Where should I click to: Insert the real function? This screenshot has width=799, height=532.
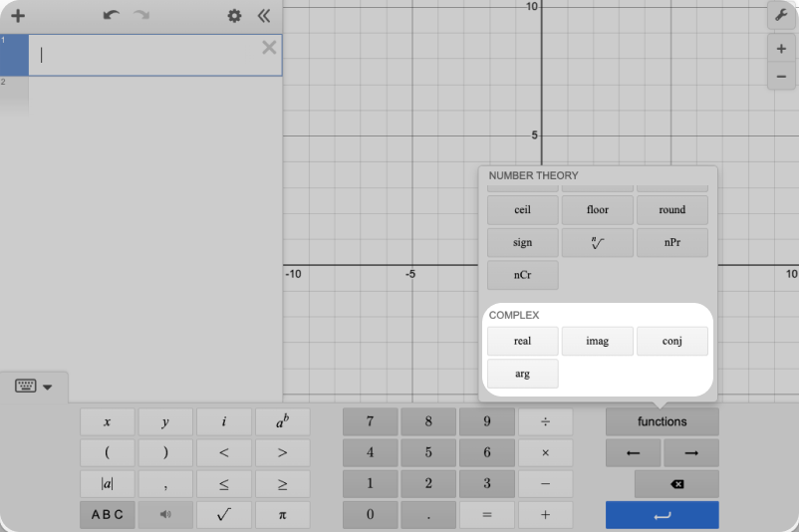click(522, 341)
